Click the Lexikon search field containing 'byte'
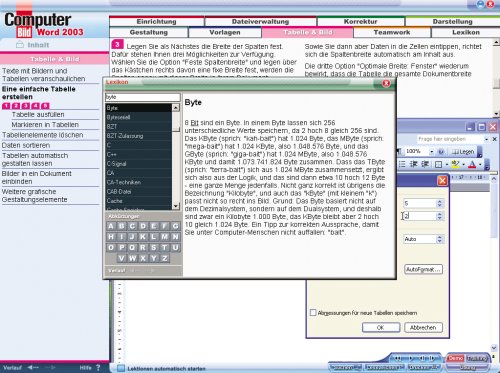Image resolution: width=500 pixels, height=373 pixels. (x=143, y=97)
